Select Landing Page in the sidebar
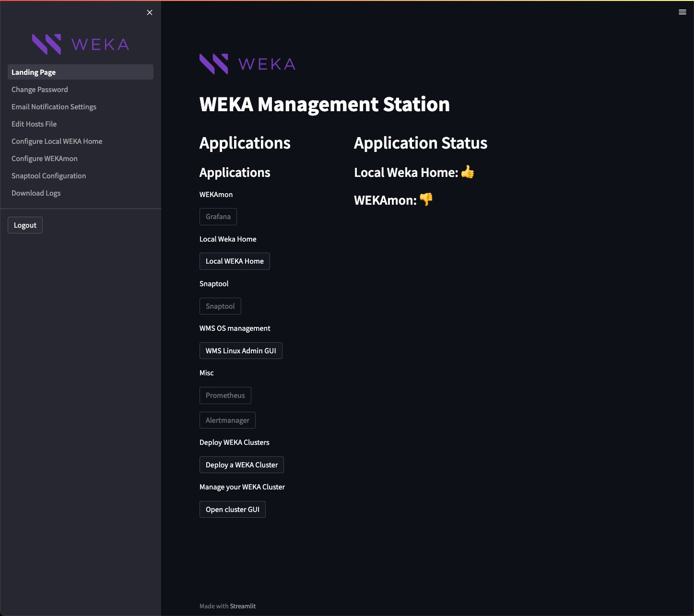 [x=34, y=72]
